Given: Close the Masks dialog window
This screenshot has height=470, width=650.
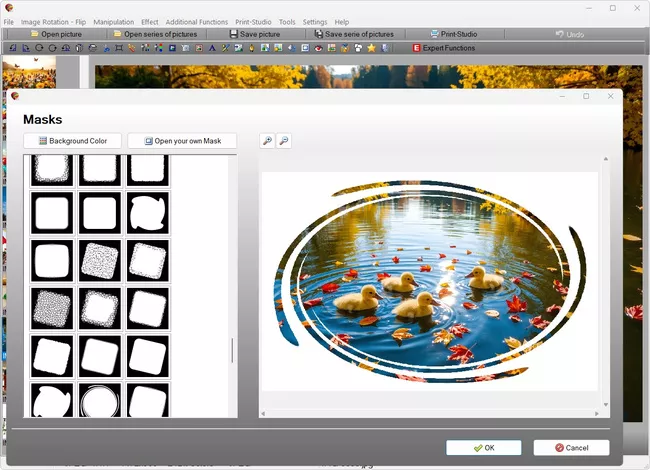Looking at the screenshot, I should (610, 96).
